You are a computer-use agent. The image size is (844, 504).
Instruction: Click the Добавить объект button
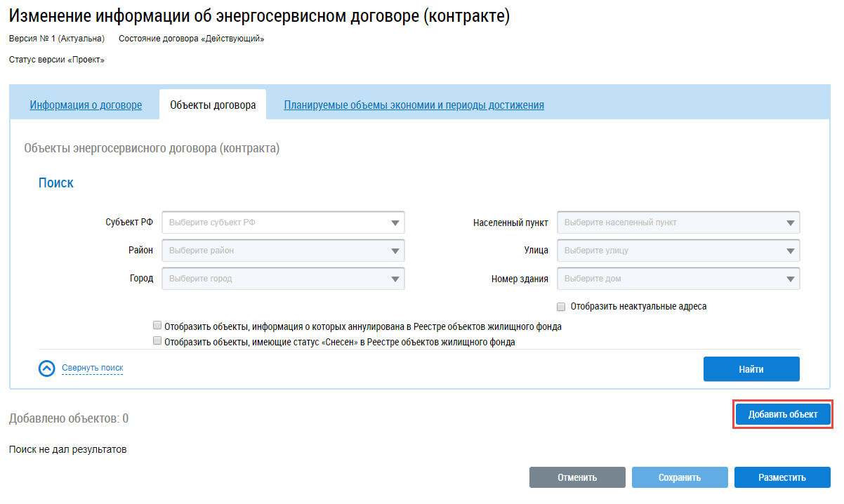pos(783,414)
